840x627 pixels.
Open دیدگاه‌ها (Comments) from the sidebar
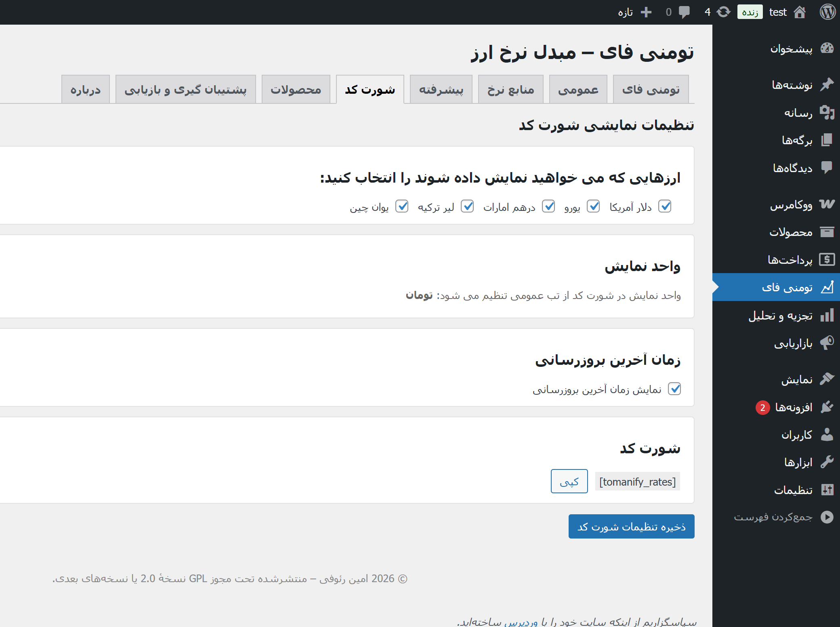[790, 168]
